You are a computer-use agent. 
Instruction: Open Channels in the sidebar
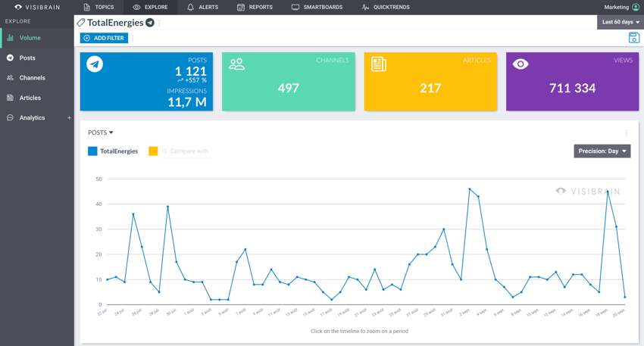(x=37, y=77)
